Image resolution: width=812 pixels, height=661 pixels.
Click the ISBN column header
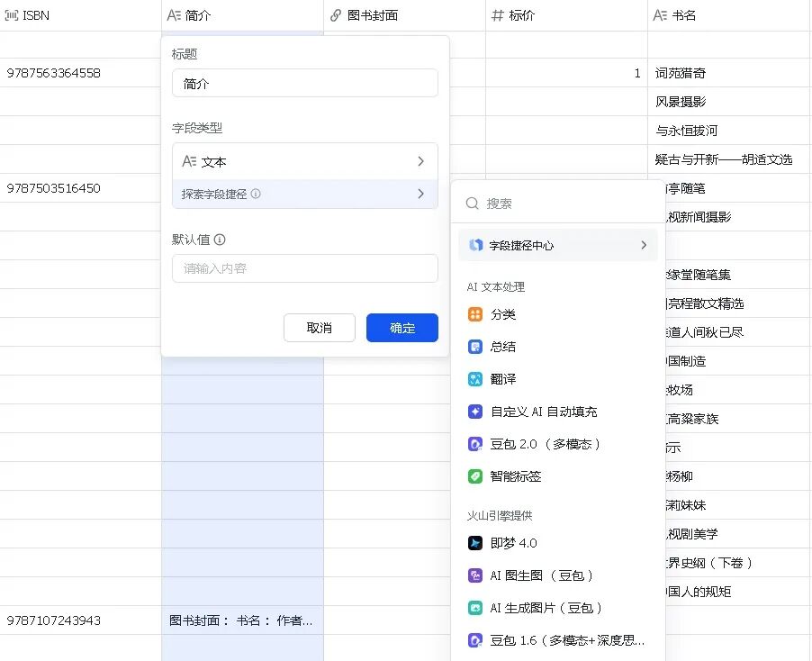pos(33,14)
